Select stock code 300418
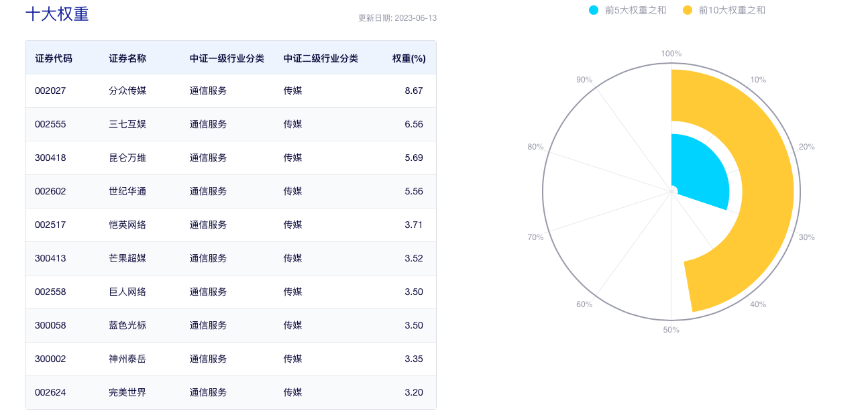 click(50, 158)
